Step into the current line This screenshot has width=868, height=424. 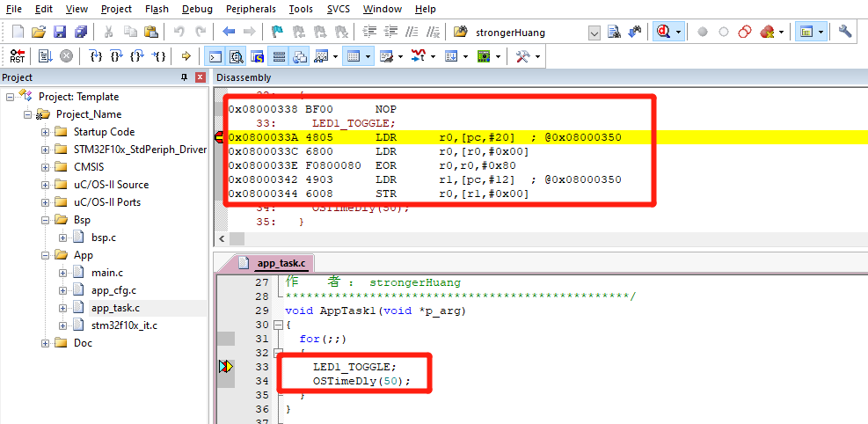coord(96,56)
